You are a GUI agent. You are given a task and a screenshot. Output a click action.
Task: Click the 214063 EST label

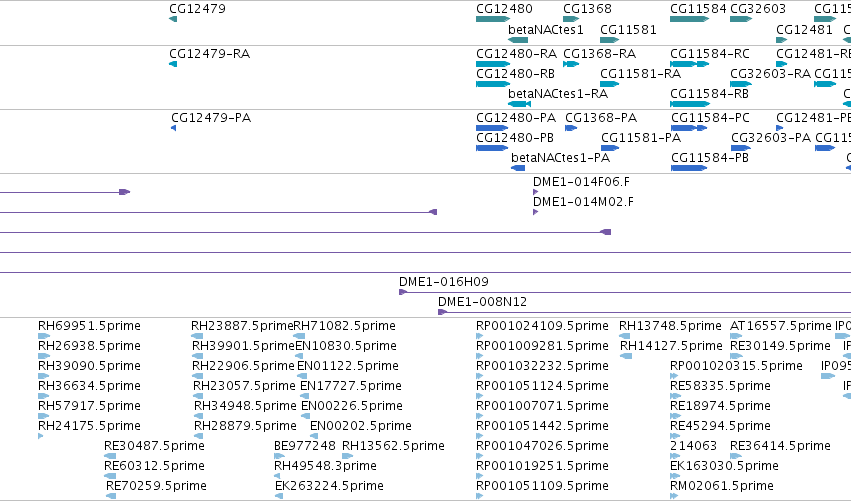click(694, 446)
